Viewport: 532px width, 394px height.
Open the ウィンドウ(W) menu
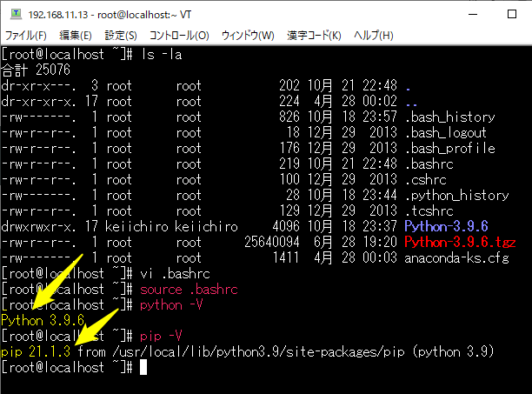coord(248,36)
